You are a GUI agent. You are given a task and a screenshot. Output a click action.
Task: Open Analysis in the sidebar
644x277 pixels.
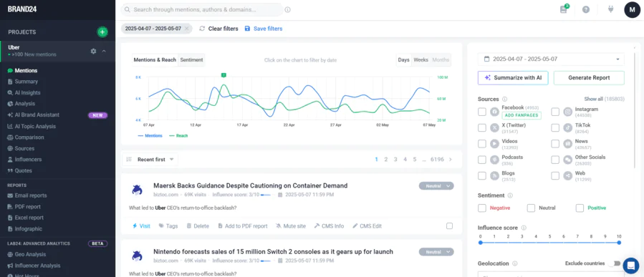(24, 104)
